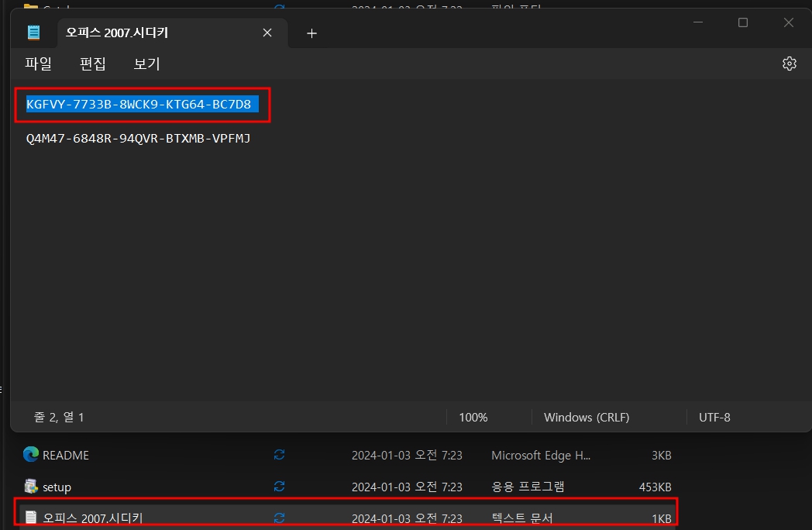Viewport: 812px width, 530px height.
Task: Click the sync icon for 오피스 2007.시디키 file
Action: click(x=279, y=518)
